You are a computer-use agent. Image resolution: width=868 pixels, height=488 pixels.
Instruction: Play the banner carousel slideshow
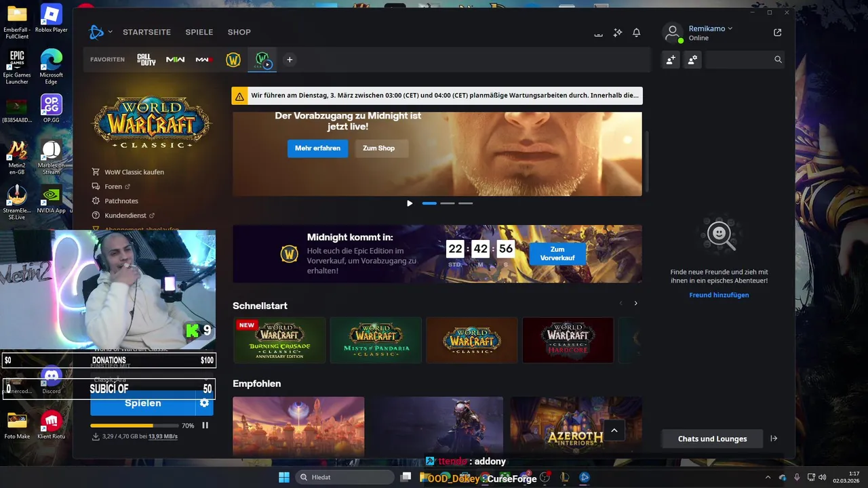[410, 203]
